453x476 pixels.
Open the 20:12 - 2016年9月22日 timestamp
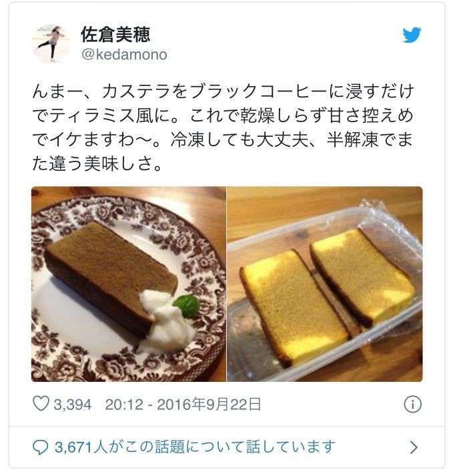point(183,405)
